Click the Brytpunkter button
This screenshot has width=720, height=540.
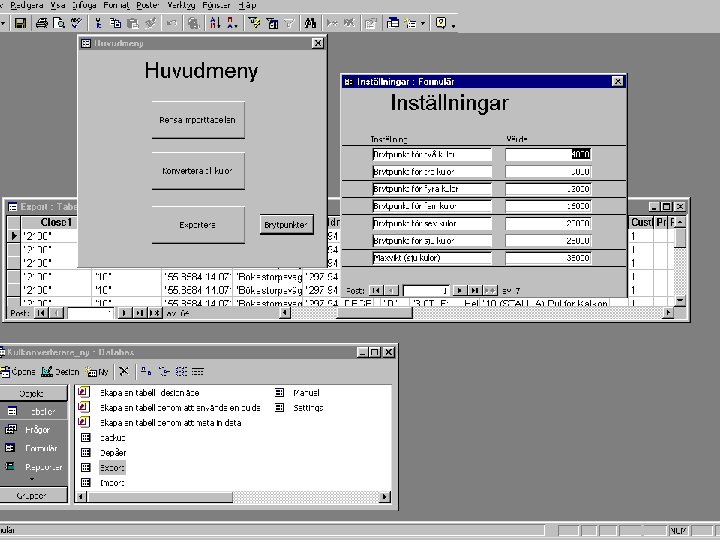pyautogui.click(x=287, y=225)
